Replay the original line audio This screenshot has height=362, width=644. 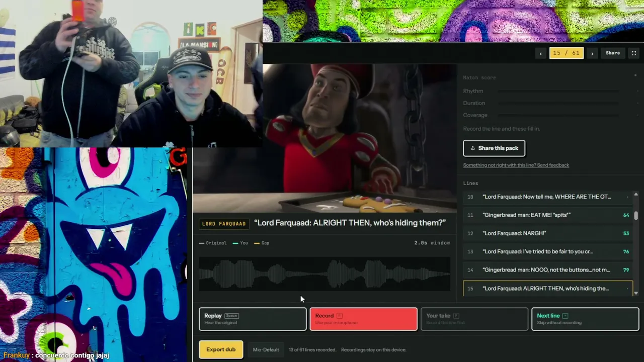click(253, 319)
